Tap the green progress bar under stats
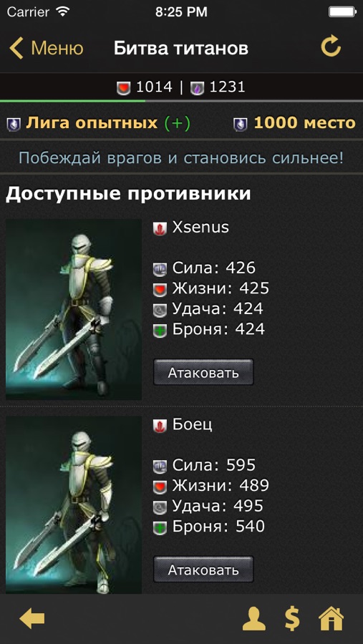The width and height of the screenshot is (363, 644). (x=72, y=101)
